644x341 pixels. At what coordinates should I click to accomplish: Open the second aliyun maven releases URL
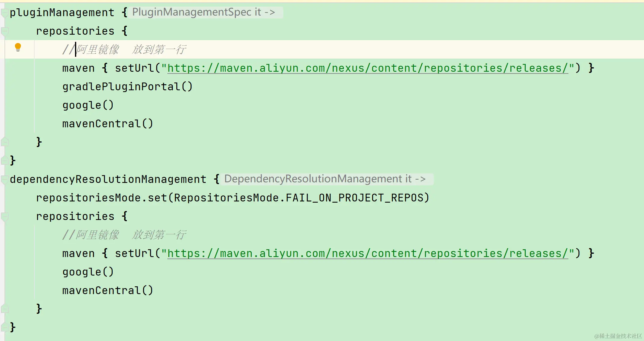pyautogui.click(x=367, y=253)
